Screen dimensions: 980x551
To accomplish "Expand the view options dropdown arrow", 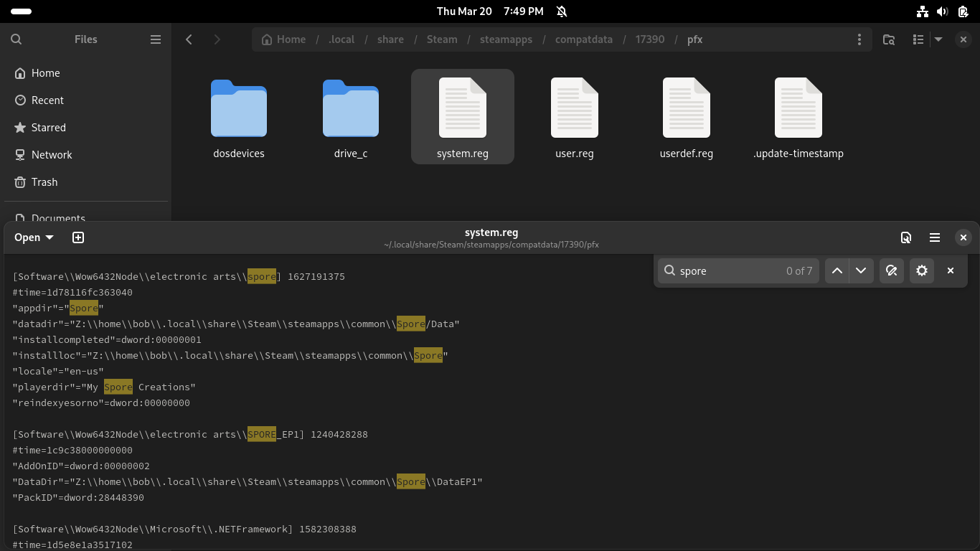I will pos(938,39).
